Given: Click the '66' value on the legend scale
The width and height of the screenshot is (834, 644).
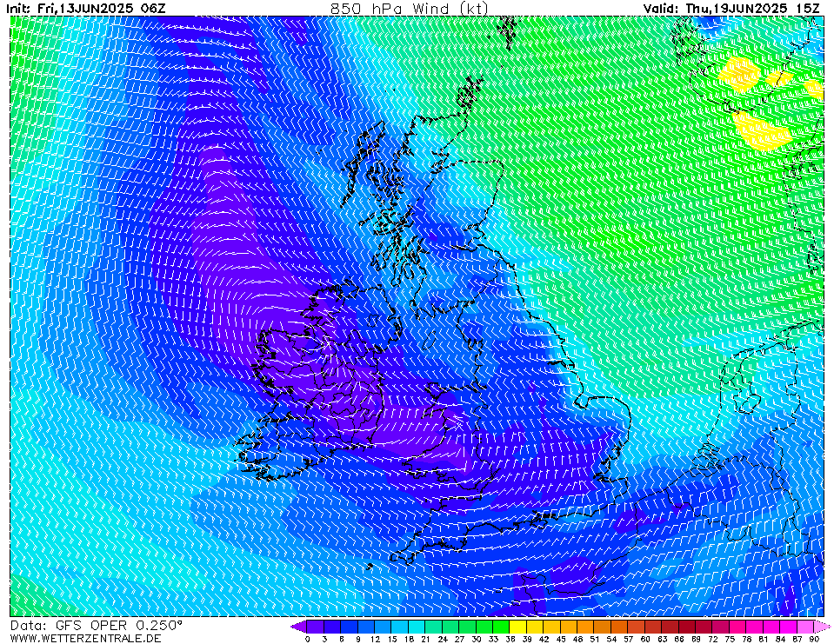Looking at the screenshot, I should coord(679,639).
